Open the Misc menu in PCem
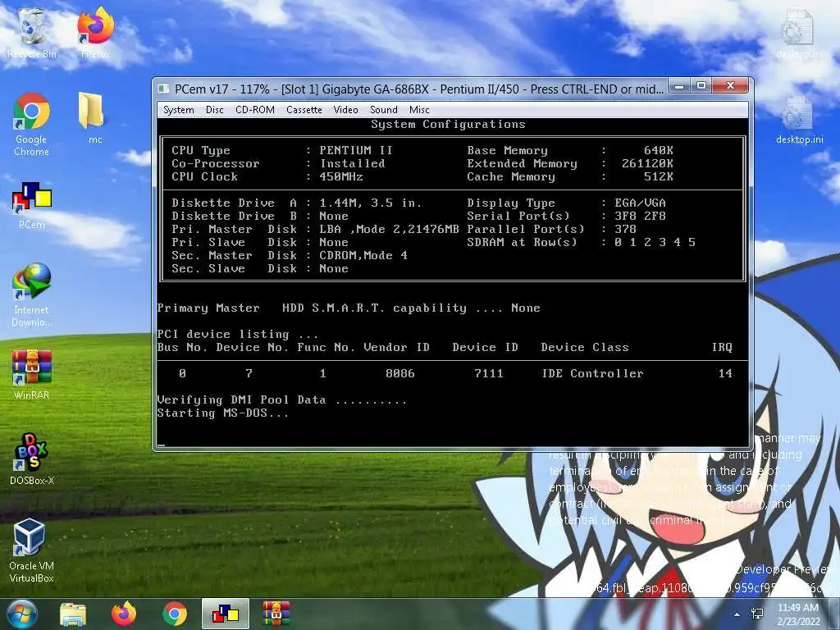Viewport: 840px width, 630px height. (419, 110)
